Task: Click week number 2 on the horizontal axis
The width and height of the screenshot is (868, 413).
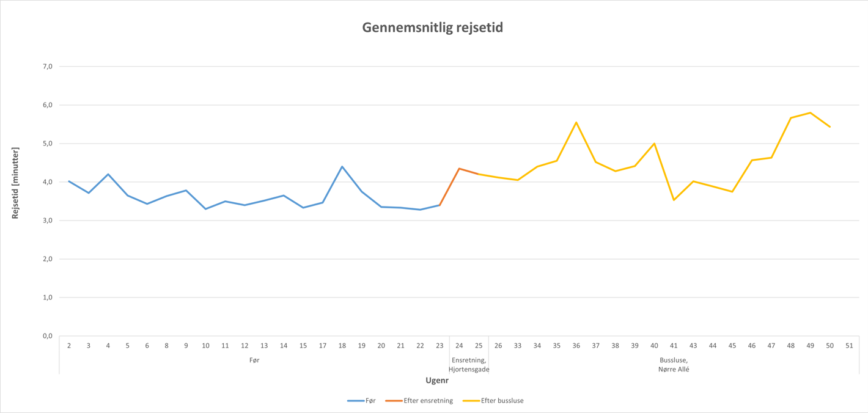Action: [x=69, y=346]
